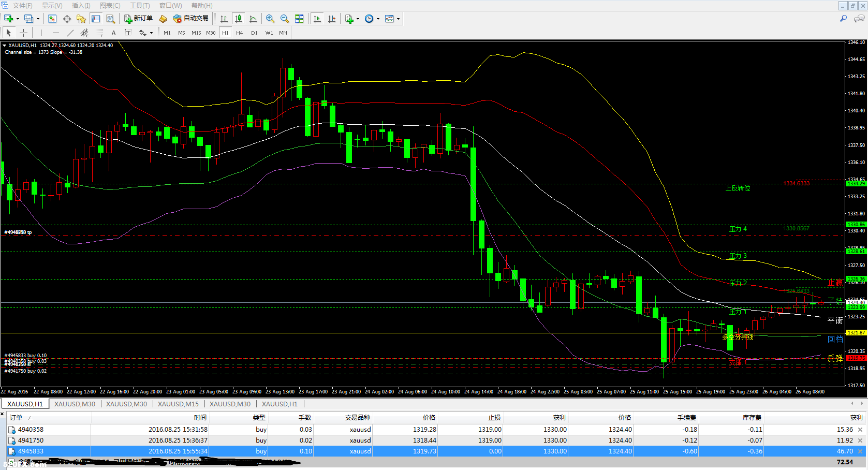Image resolution: width=868 pixels, height=470 pixels.
Task: Click the 新订单 new order button
Action: pos(138,19)
